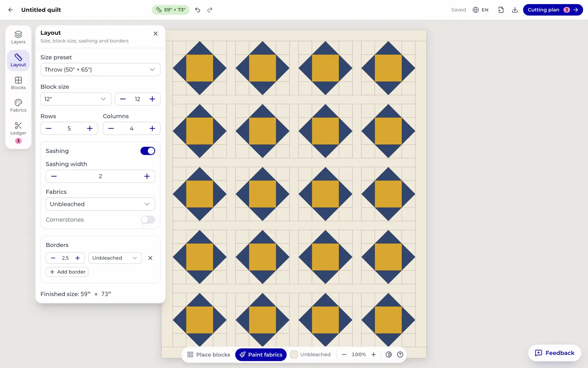Viewport: 588px width, 368px height.
Task: Remove one row from the quilt
Action: pyautogui.click(x=49, y=128)
